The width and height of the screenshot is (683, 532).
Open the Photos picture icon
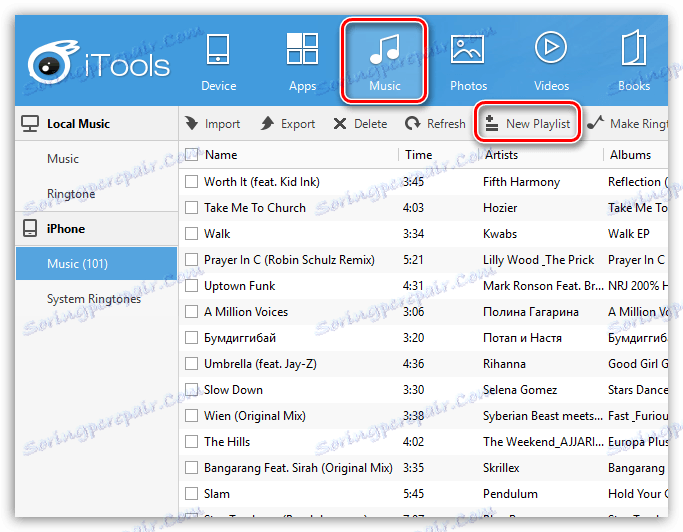point(467,50)
